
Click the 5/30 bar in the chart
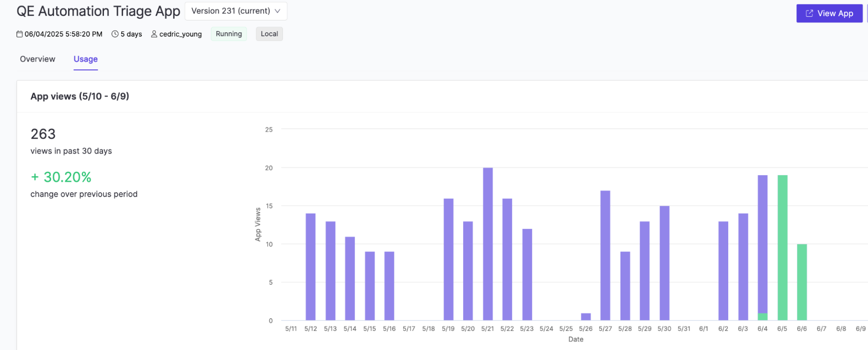665,263
